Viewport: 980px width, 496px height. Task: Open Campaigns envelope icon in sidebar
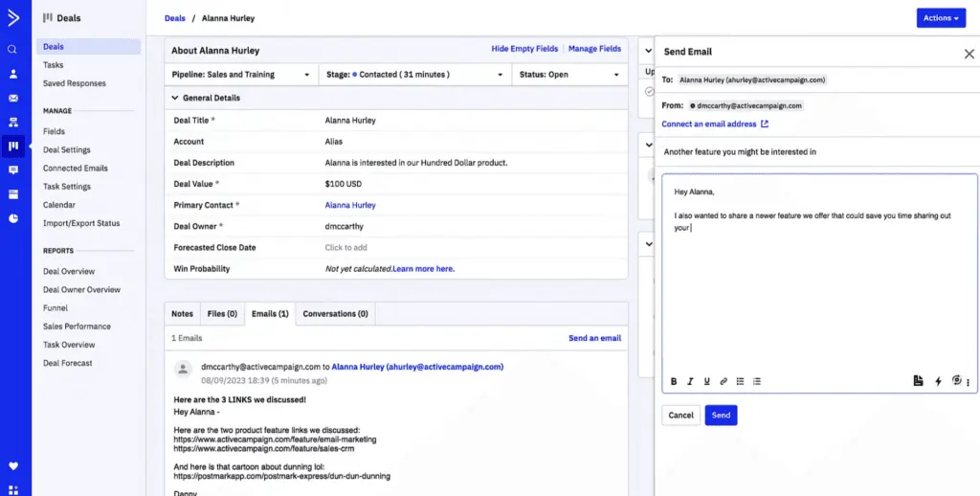click(13, 99)
